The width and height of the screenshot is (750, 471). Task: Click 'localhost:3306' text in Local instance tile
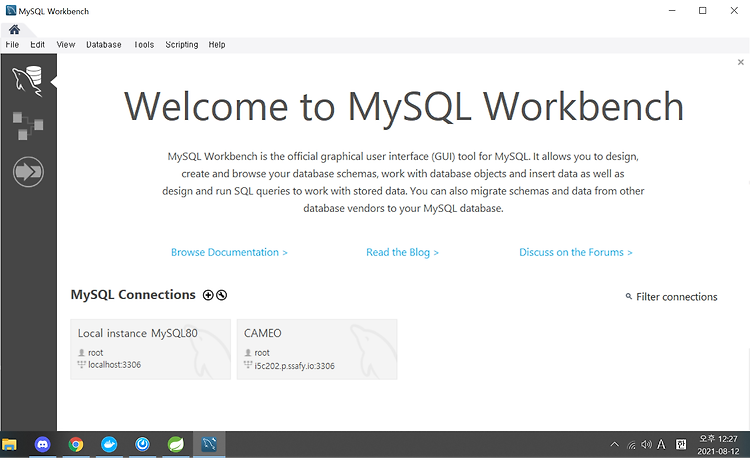click(114, 365)
